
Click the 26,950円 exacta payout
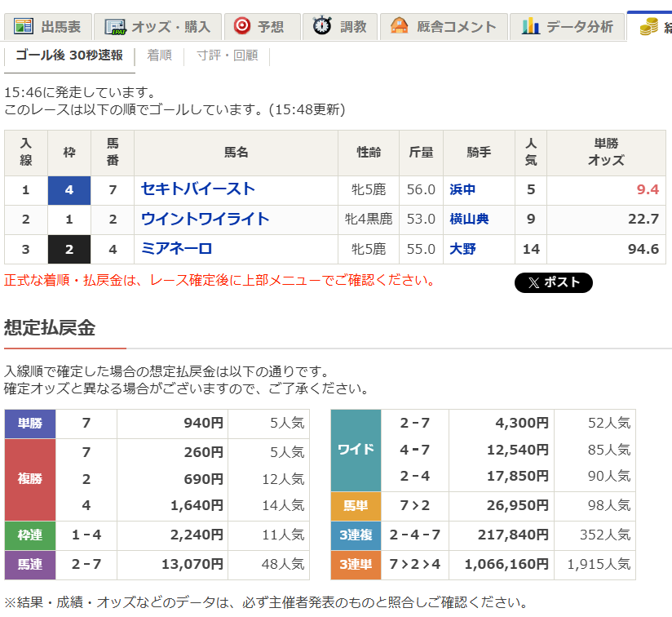(x=518, y=505)
